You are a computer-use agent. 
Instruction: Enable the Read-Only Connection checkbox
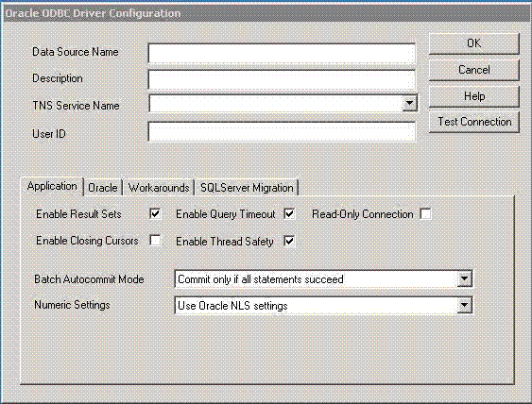(x=425, y=214)
